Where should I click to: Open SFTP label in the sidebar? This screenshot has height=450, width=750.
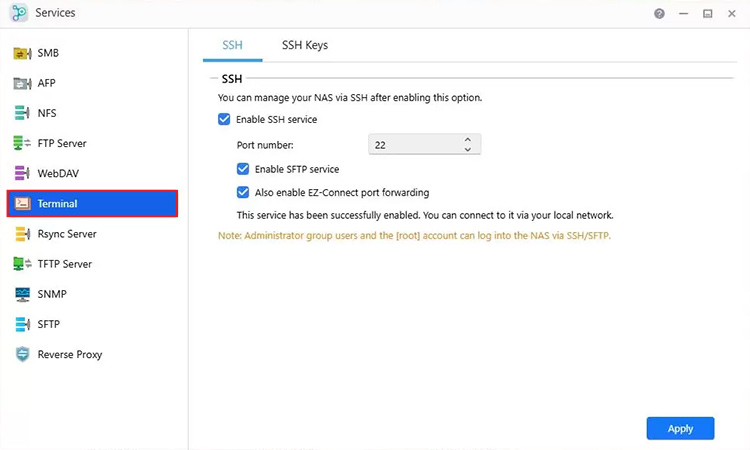coord(49,324)
